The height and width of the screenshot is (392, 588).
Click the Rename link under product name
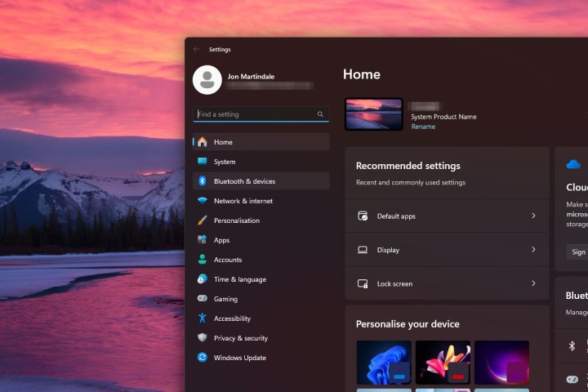(423, 127)
